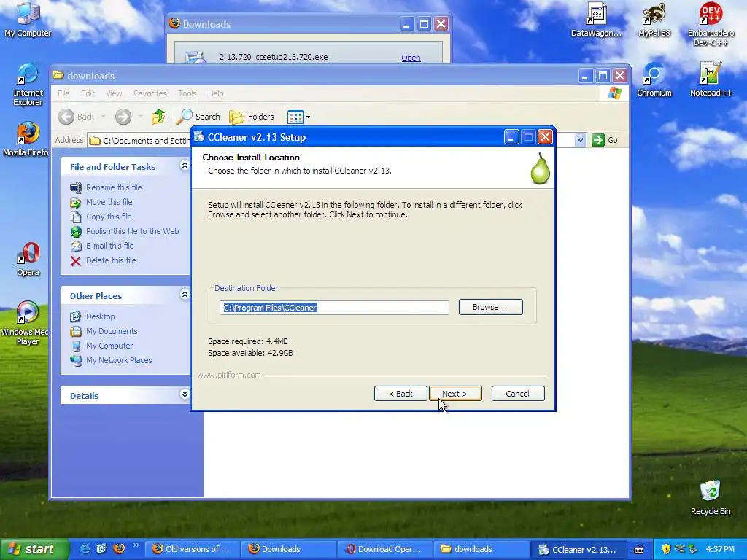Launch Chromium desktop shortcut
Screen dimensions: 747x560
click(654, 80)
